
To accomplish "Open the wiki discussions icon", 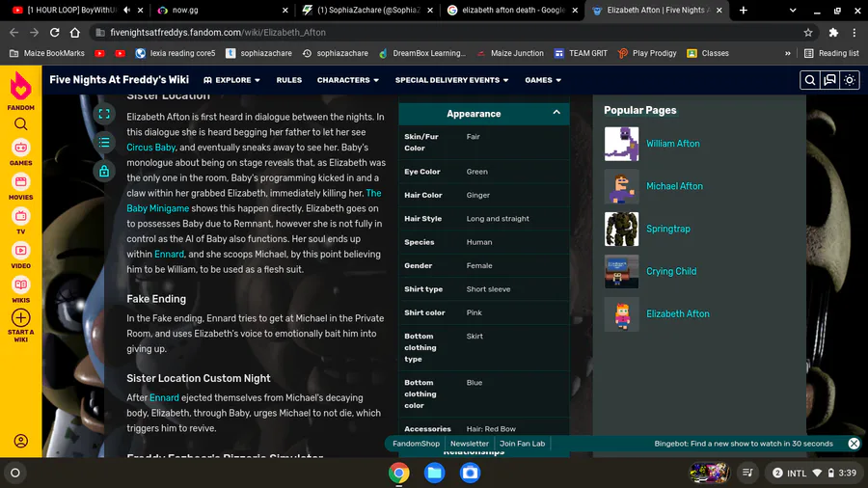I will pyautogui.click(x=829, y=80).
